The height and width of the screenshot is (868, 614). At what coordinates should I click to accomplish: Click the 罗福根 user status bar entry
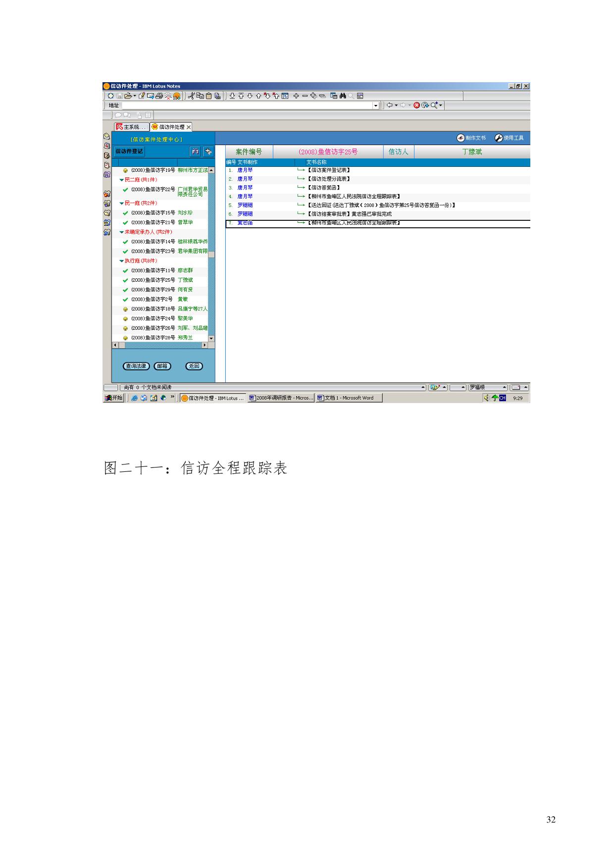point(488,388)
